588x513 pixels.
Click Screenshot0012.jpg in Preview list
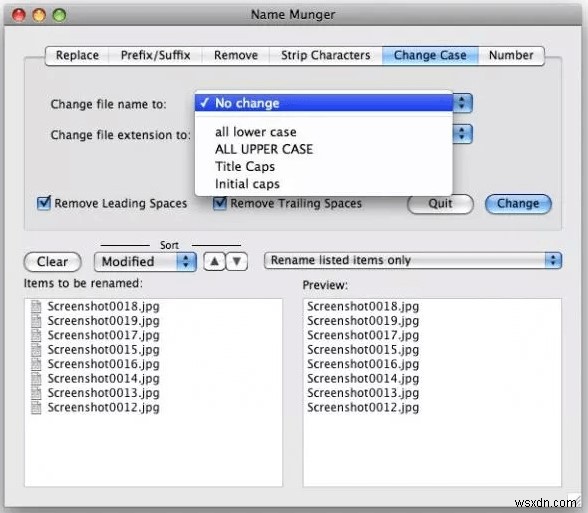tap(363, 407)
